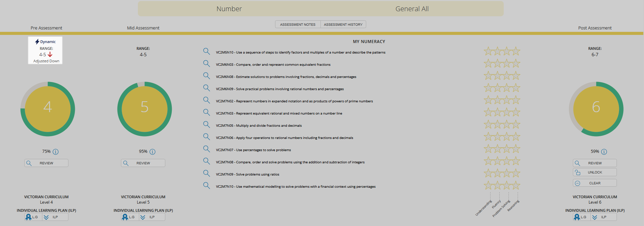Click the Dynamic adjusted range box
Screen dimensions: 644x226
[45, 50]
